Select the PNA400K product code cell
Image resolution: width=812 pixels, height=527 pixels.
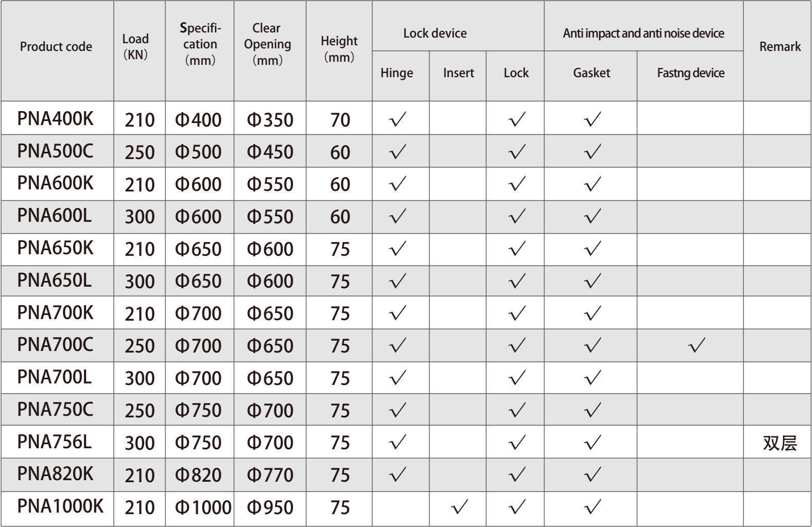[56, 119]
